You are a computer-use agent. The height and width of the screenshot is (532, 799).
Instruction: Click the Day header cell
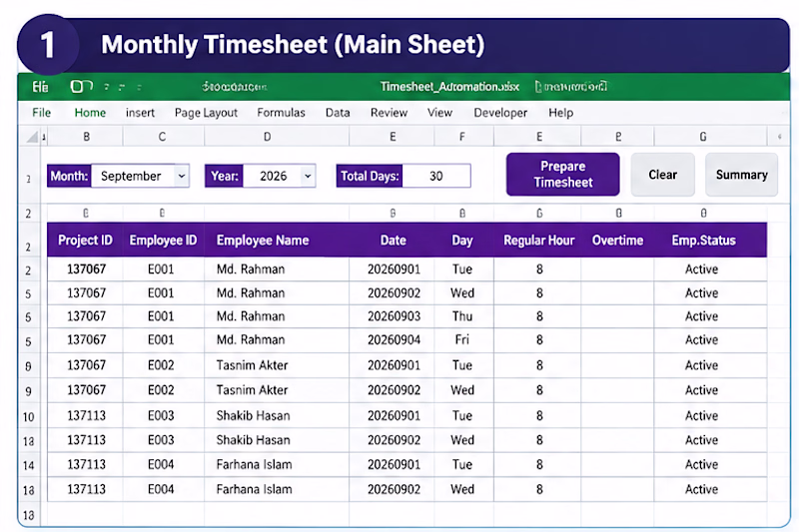coord(462,241)
